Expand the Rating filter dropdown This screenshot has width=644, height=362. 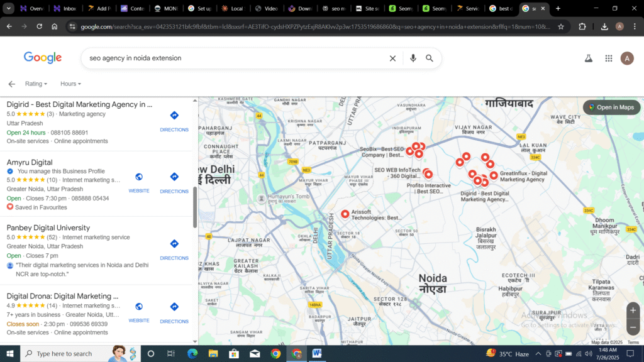click(36, 84)
